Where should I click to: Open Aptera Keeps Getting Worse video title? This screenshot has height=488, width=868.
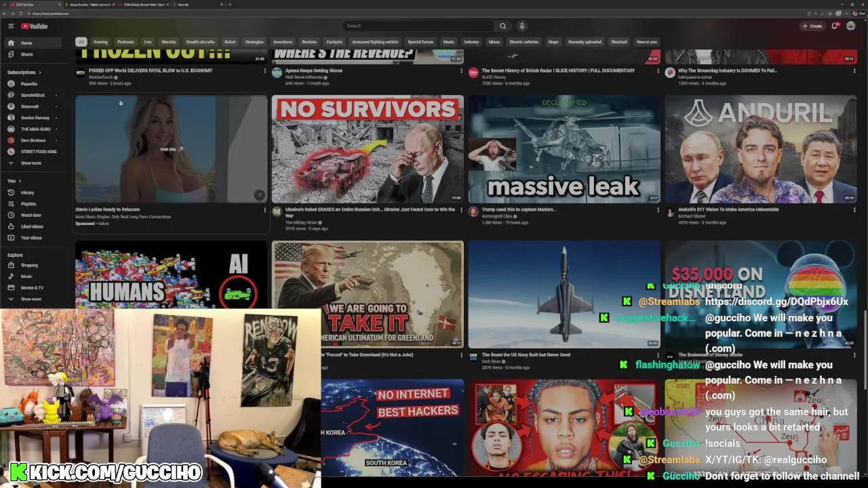314,70
